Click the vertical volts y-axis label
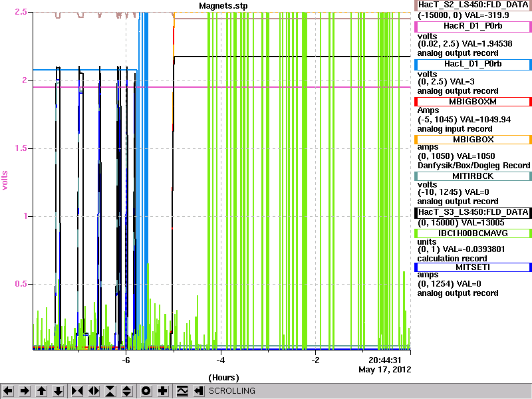532x399 pixels. click(x=5, y=180)
